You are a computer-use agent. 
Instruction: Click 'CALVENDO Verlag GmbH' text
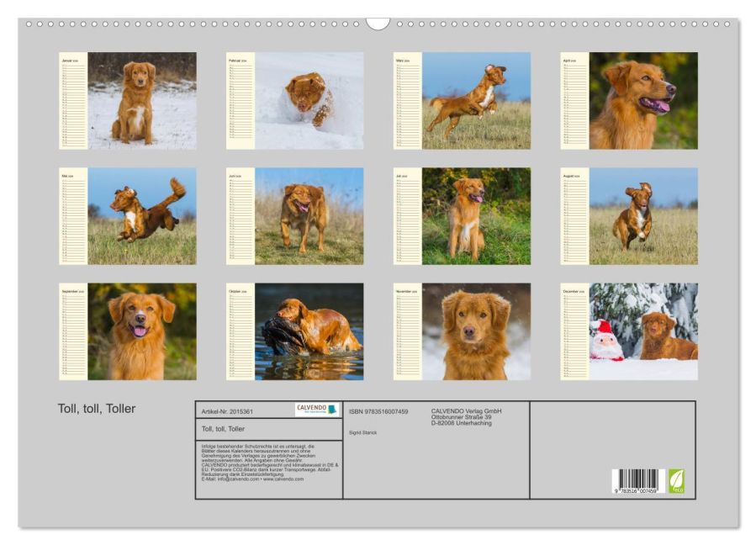pos(466,411)
